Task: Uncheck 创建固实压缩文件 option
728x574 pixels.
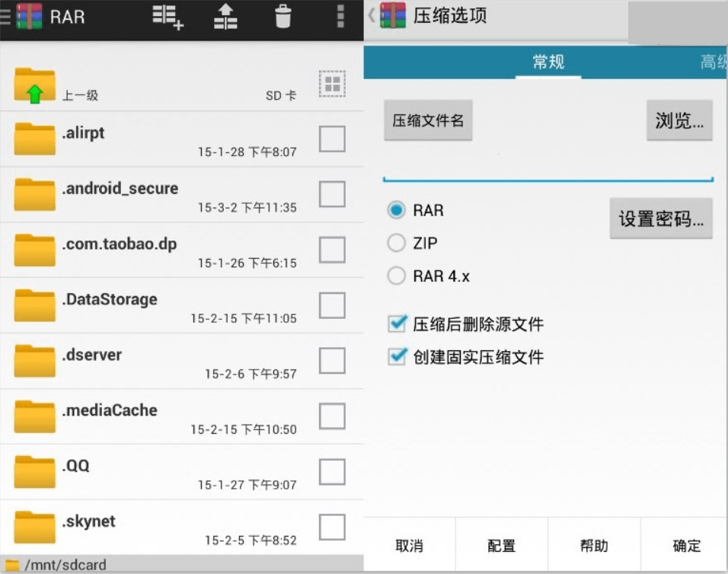Action: tap(397, 356)
